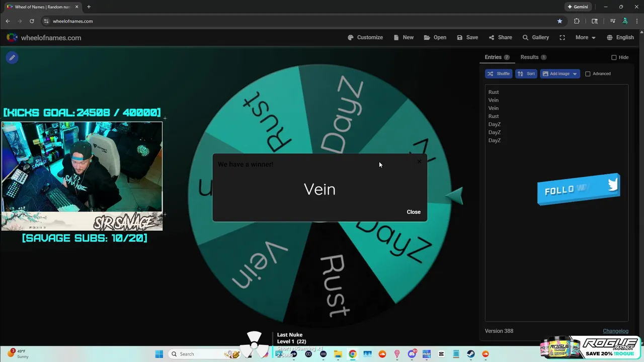Bookmark this page with the star icon

(559, 21)
